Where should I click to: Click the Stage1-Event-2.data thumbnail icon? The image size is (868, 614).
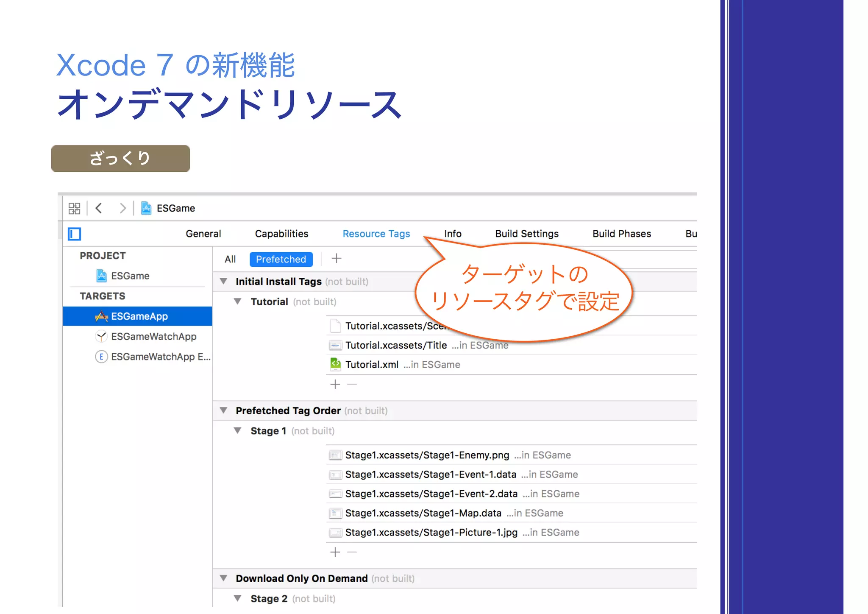(x=335, y=494)
